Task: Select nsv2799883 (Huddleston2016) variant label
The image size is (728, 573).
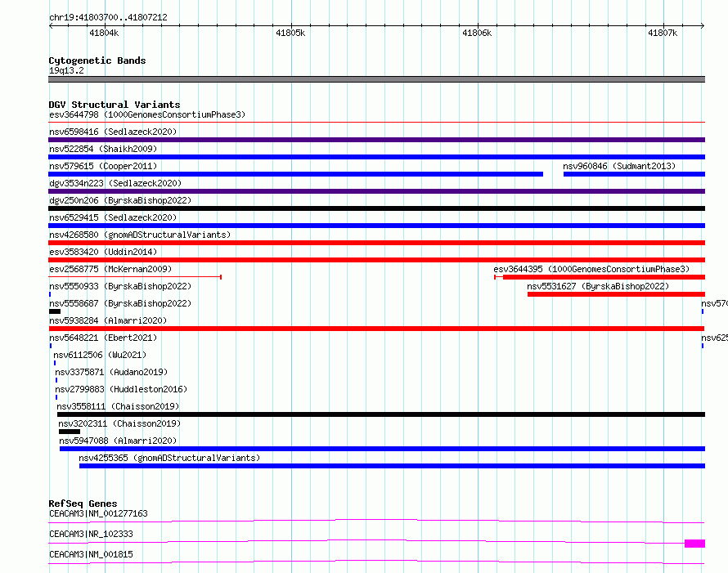Action: coord(121,389)
